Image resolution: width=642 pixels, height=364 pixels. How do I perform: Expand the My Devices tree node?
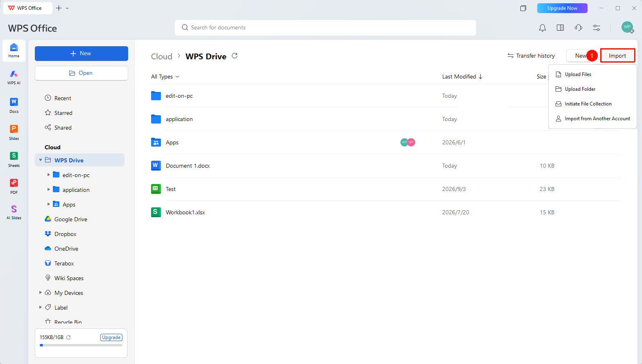point(41,292)
